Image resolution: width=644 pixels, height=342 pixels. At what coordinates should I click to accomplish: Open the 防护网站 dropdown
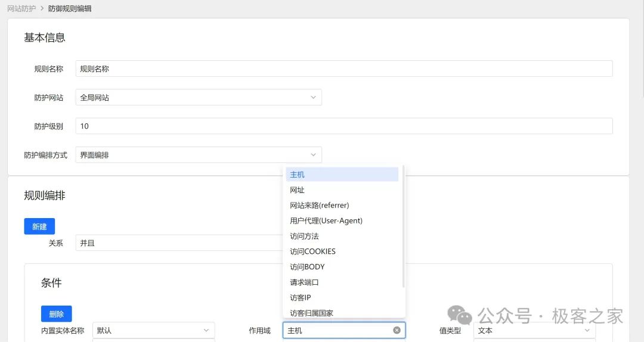coord(199,97)
